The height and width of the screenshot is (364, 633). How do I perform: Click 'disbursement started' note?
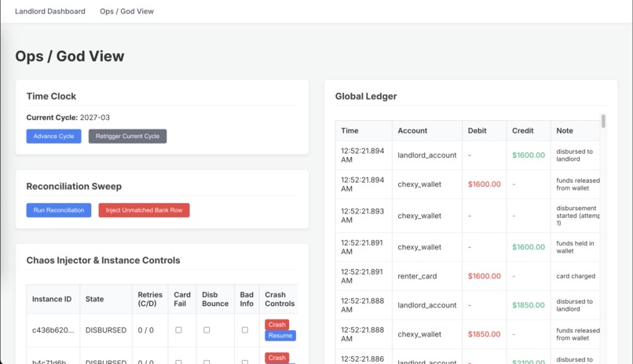pyautogui.click(x=578, y=216)
